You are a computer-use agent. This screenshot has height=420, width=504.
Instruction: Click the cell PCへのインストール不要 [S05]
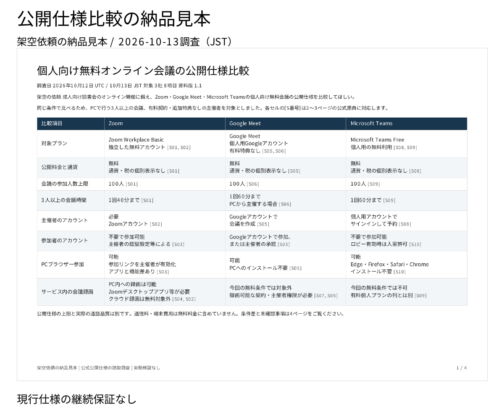click(x=286, y=265)
